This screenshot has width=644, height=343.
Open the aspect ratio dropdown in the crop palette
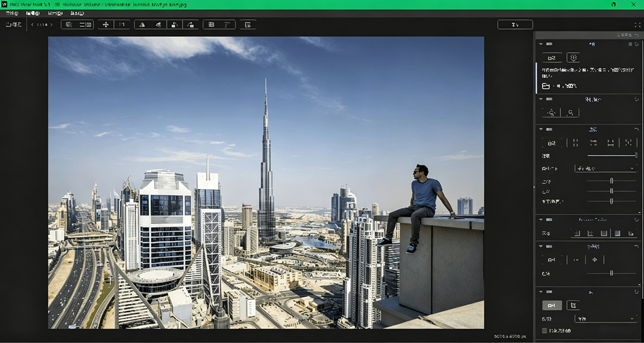coord(605,319)
